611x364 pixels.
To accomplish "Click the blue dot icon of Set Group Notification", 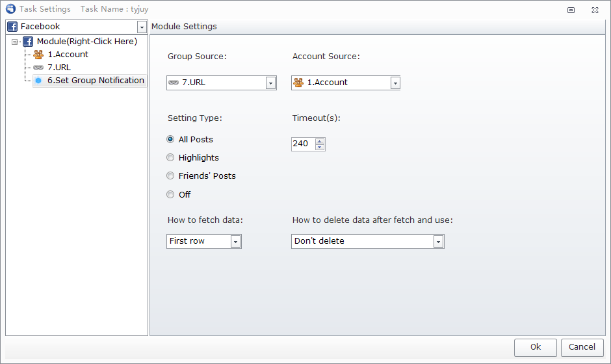I will pos(38,81).
